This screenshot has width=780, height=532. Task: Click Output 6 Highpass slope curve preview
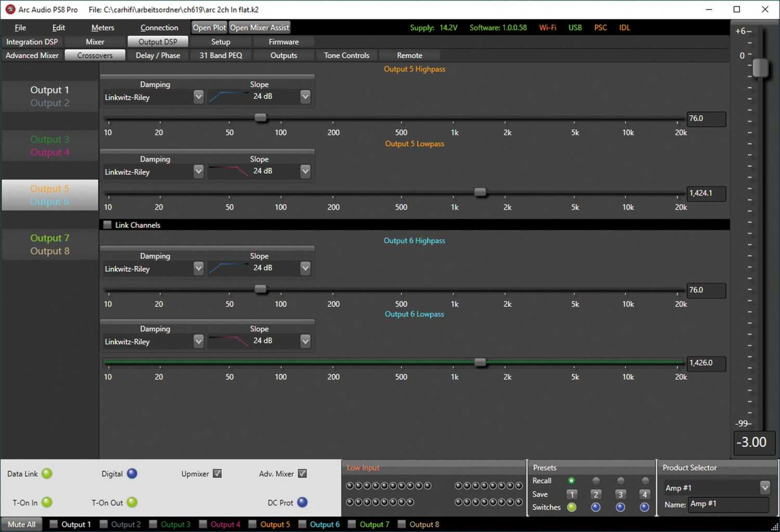(229, 268)
